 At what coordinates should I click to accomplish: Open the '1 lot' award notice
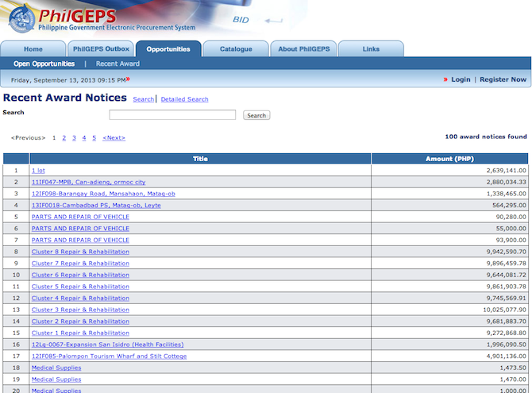38,170
